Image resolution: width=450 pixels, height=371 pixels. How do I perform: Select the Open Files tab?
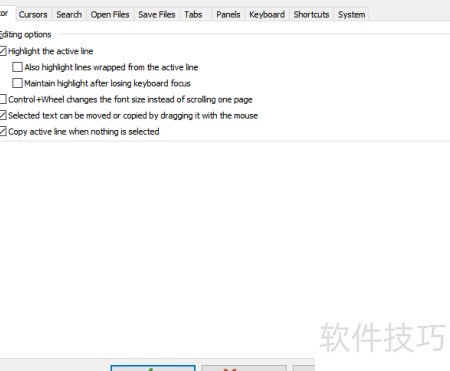(110, 15)
